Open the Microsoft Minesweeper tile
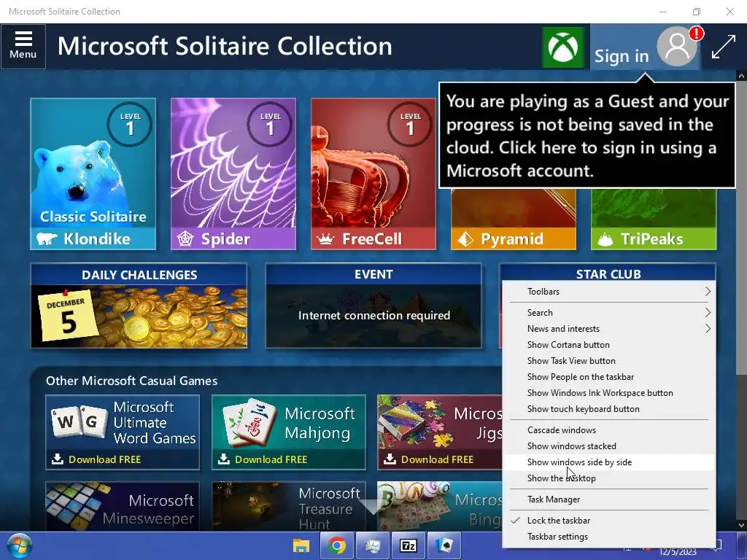 [123, 507]
